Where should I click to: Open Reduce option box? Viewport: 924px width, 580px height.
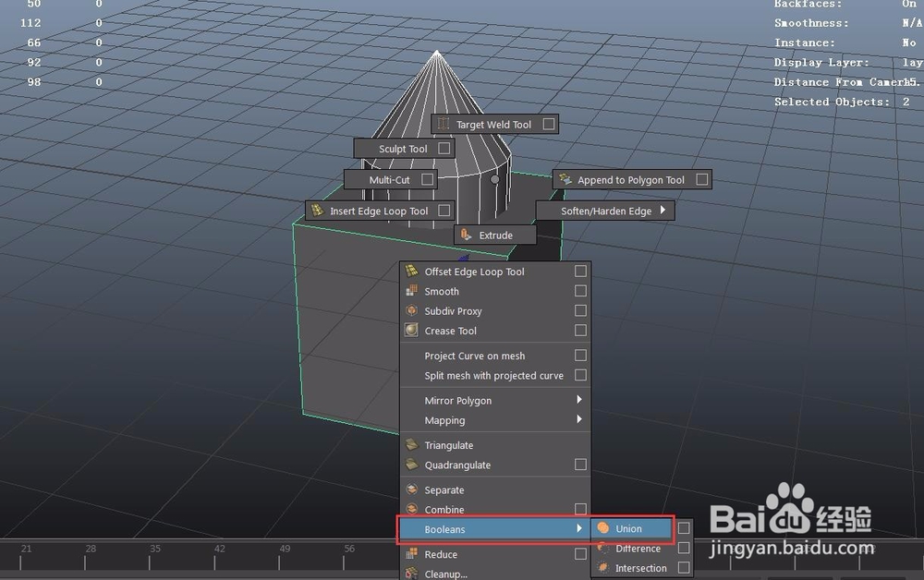point(580,553)
